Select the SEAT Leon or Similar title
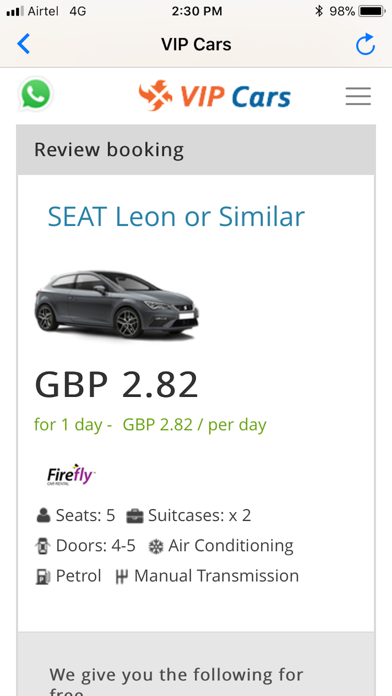This screenshot has width=392, height=696. [176, 216]
